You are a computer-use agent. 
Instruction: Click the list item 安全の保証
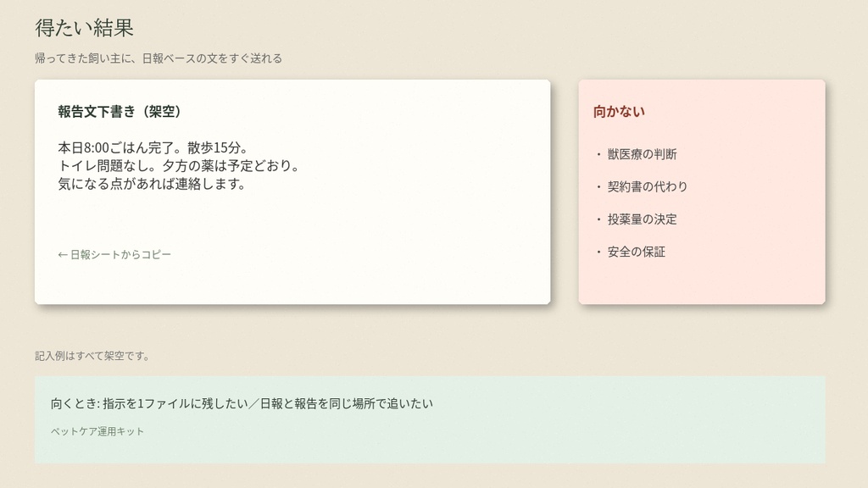pos(637,252)
